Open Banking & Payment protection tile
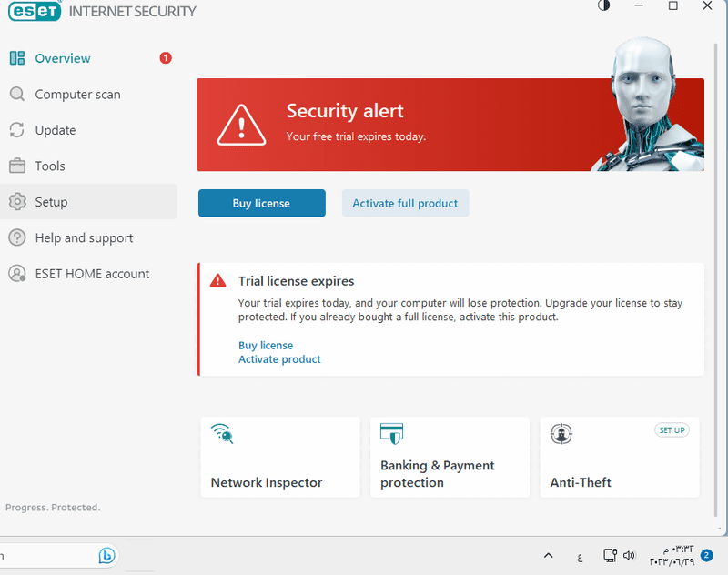Image resolution: width=728 pixels, height=575 pixels. [450, 457]
